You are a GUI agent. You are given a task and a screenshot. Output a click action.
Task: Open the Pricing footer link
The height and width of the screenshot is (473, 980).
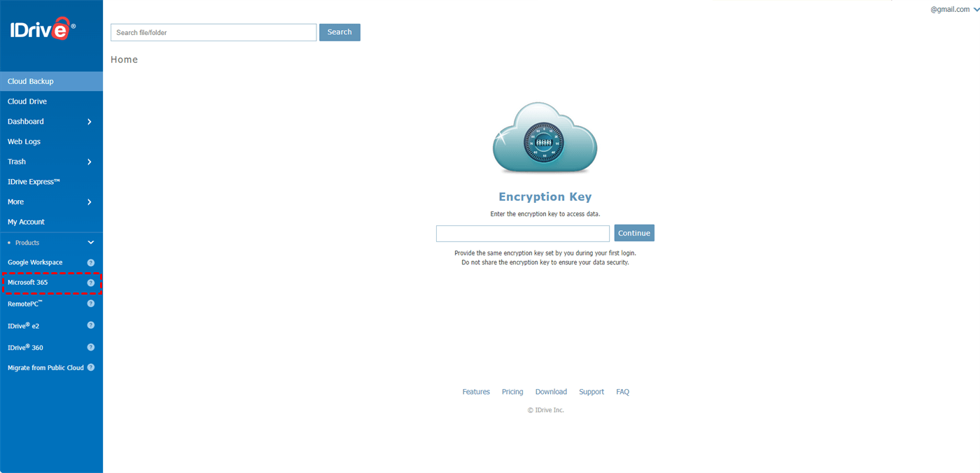click(x=512, y=392)
